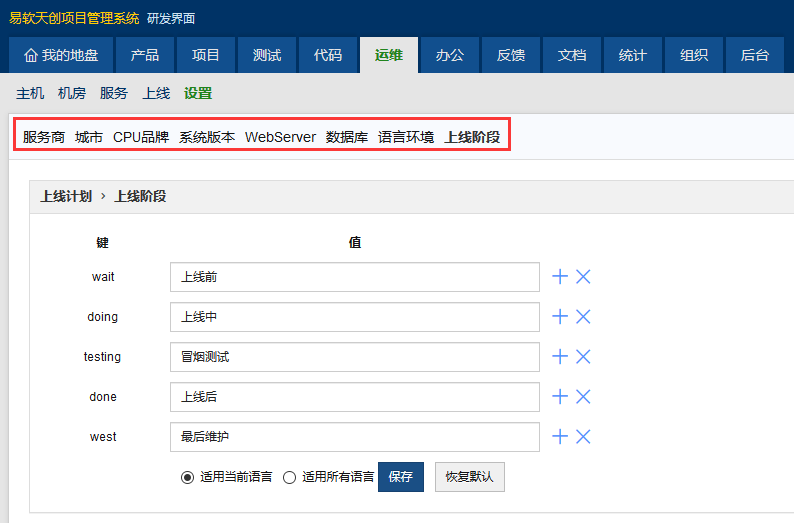The width and height of the screenshot is (794, 523).
Task: Open the 机房 submenu link
Action: coord(72,93)
